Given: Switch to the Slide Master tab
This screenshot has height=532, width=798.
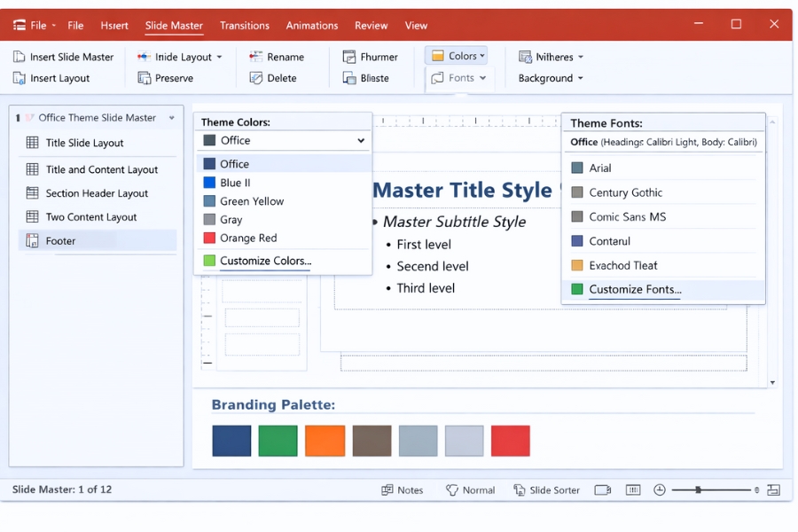Looking at the screenshot, I should point(174,26).
